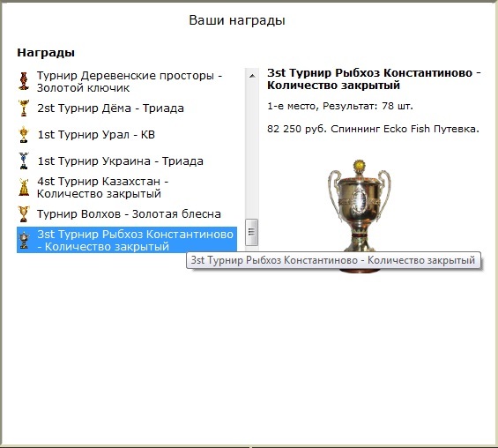The width and height of the screenshot is (498, 448).
Task: Click gold trophy icon beside Турнир Казахстан
Action: click(x=24, y=187)
